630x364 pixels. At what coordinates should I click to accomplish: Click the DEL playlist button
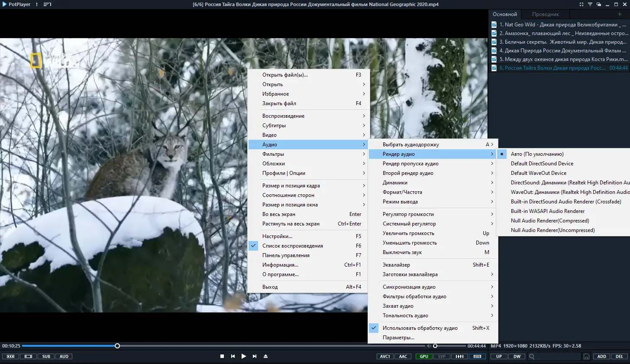click(x=620, y=357)
